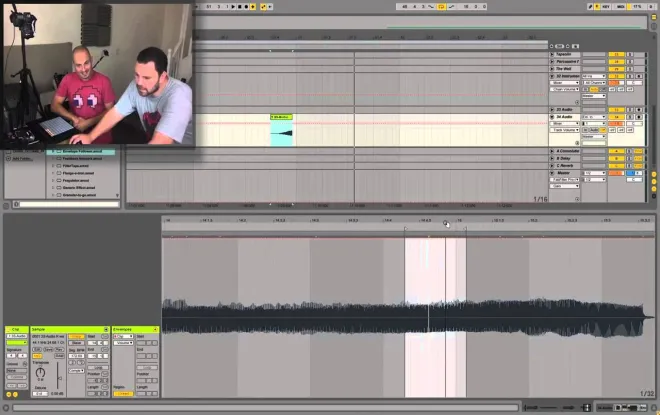Click the browser search field
The width and height of the screenshot is (660, 415).
(69, 204)
